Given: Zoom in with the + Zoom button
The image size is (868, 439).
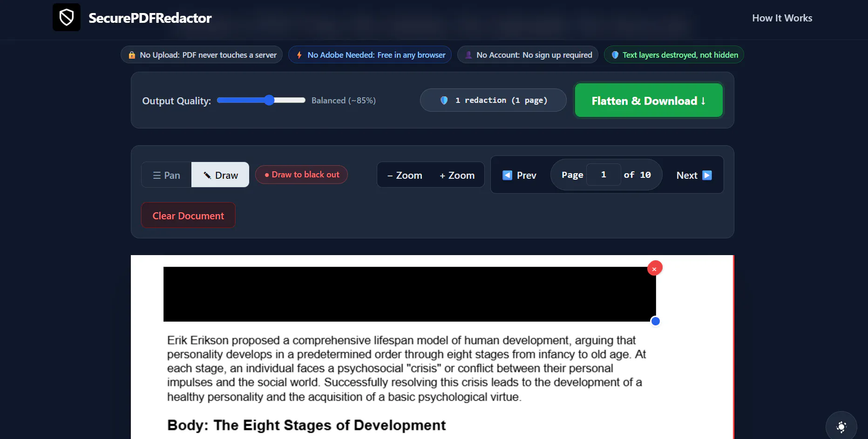Looking at the screenshot, I should (457, 175).
